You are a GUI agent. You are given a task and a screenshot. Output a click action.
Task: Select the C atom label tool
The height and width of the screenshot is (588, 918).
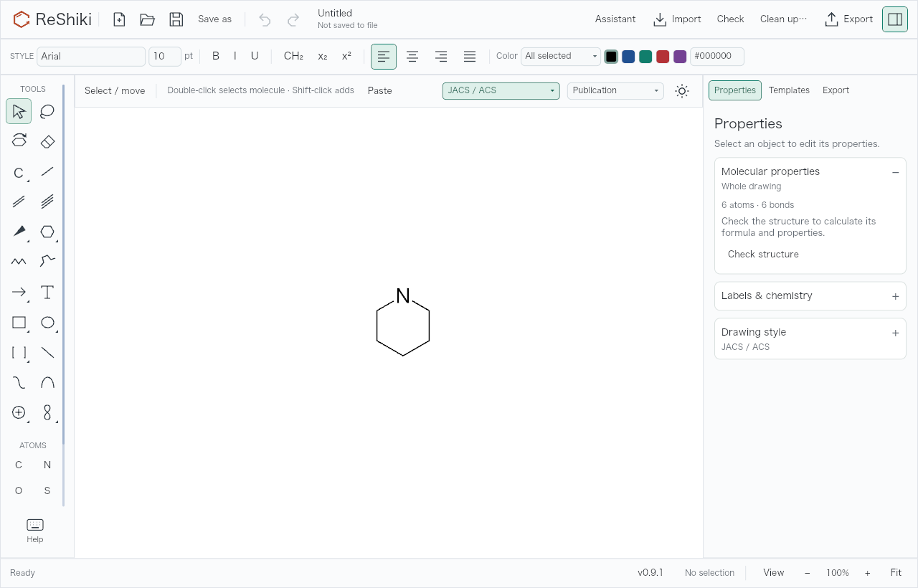click(x=19, y=172)
